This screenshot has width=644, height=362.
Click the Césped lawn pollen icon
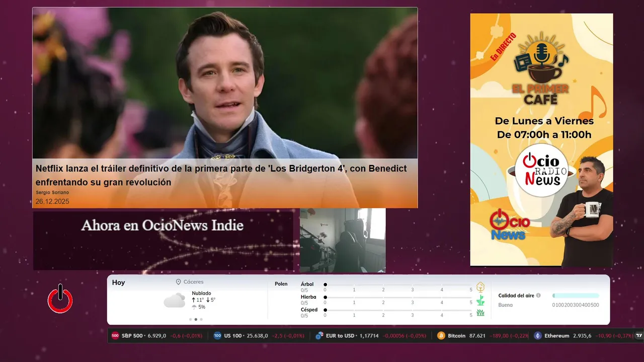480,313
